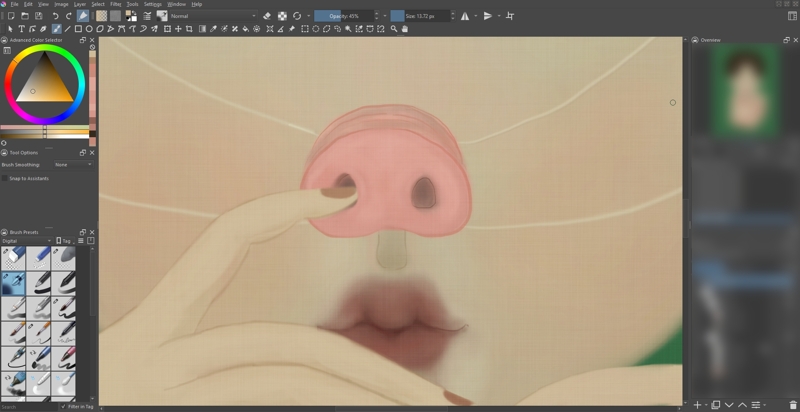Image resolution: width=800 pixels, height=412 pixels.
Task: Select the Pan hand tool
Action: [405, 29]
